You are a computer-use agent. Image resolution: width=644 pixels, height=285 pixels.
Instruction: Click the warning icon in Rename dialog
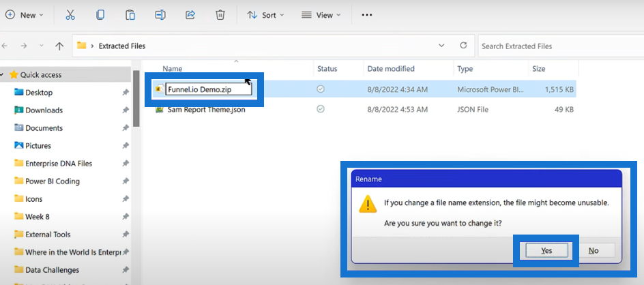pyautogui.click(x=368, y=204)
